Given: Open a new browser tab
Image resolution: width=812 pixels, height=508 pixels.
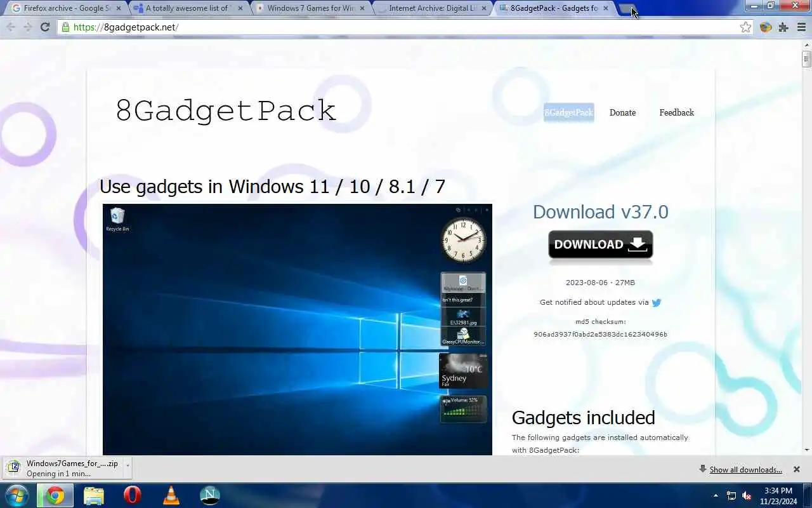Looking at the screenshot, I should [x=627, y=9].
